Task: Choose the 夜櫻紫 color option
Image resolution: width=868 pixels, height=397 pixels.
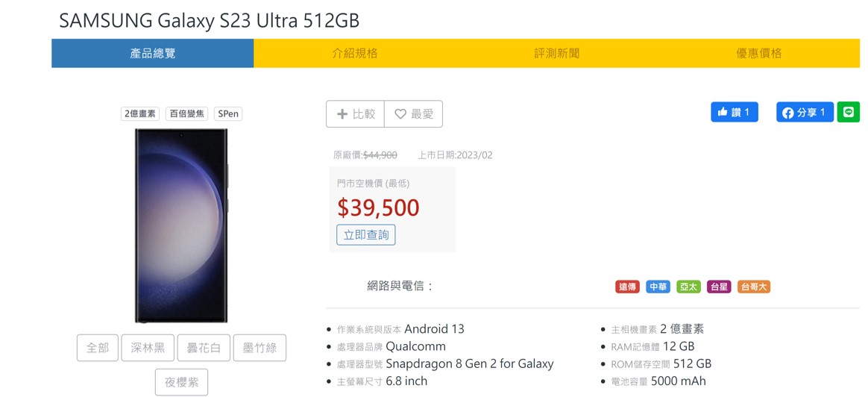Action: coord(182,382)
